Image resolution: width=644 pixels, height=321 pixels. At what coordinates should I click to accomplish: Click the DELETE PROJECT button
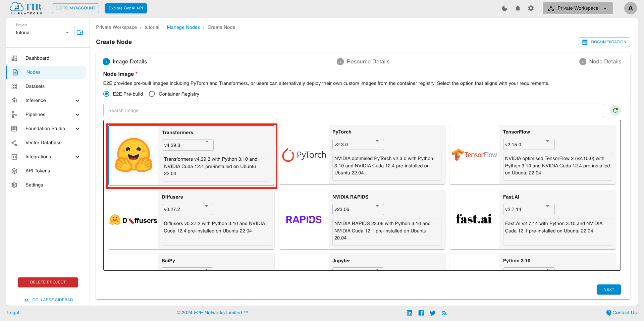click(x=48, y=282)
